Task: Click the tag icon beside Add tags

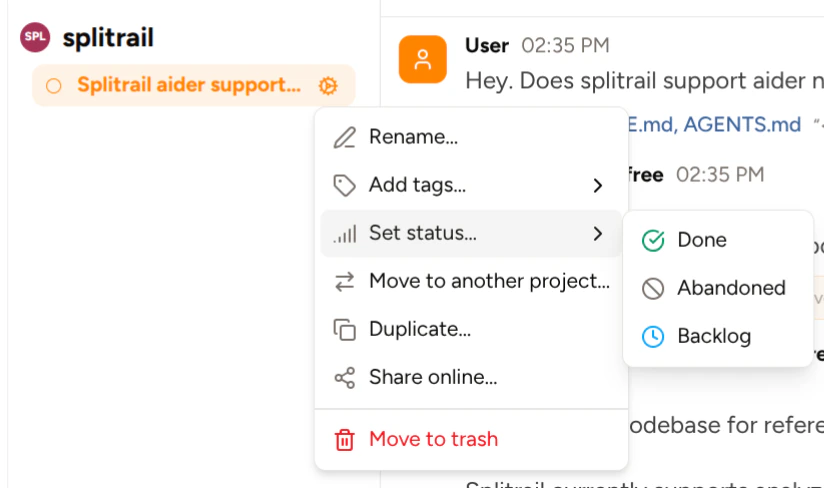Action: pyautogui.click(x=345, y=185)
